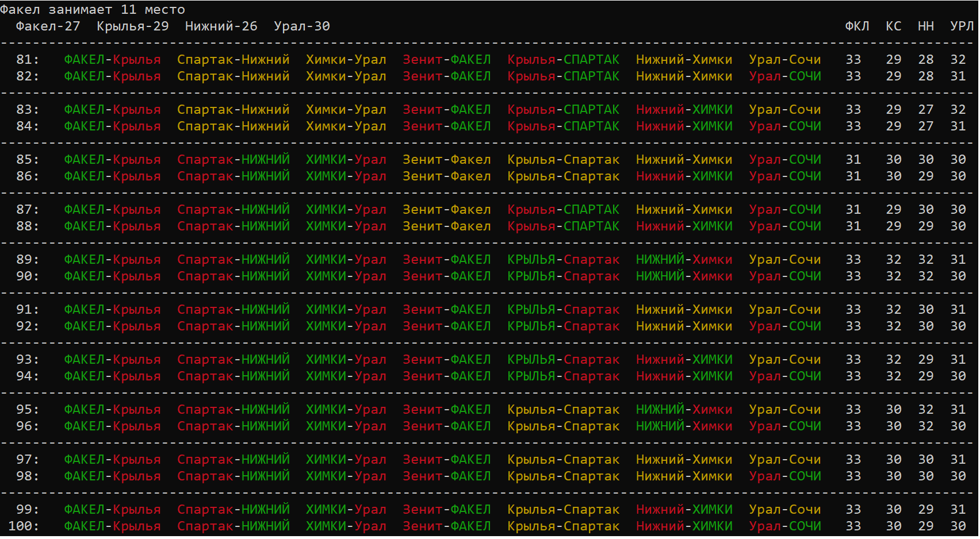Click 'Крылья-Спартак' in row 86
The image size is (980, 539).
point(564,176)
